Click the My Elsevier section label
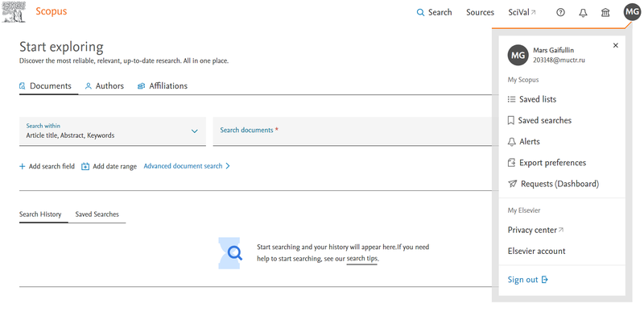 click(524, 210)
